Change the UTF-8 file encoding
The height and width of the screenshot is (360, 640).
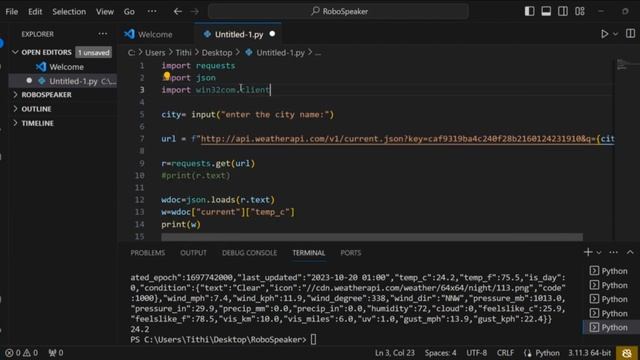476,353
